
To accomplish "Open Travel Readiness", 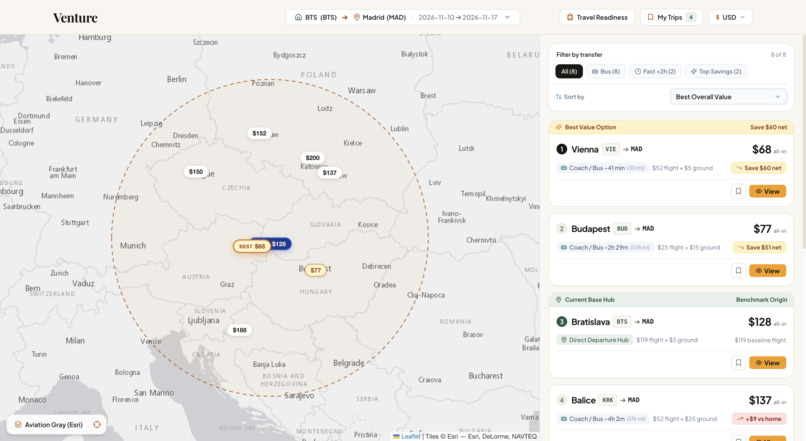I will (x=597, y=17).
